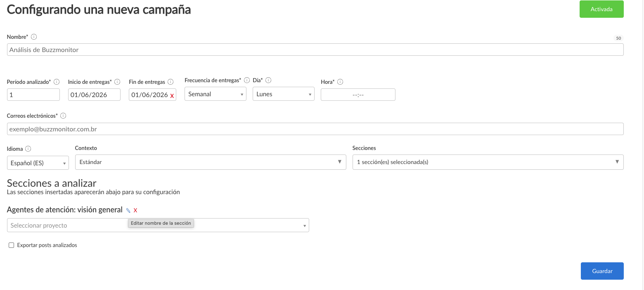This screenshot has height=290, width=644.
Task: Click the Exportar posts analizados label
Action: click(x=47, y=245)
